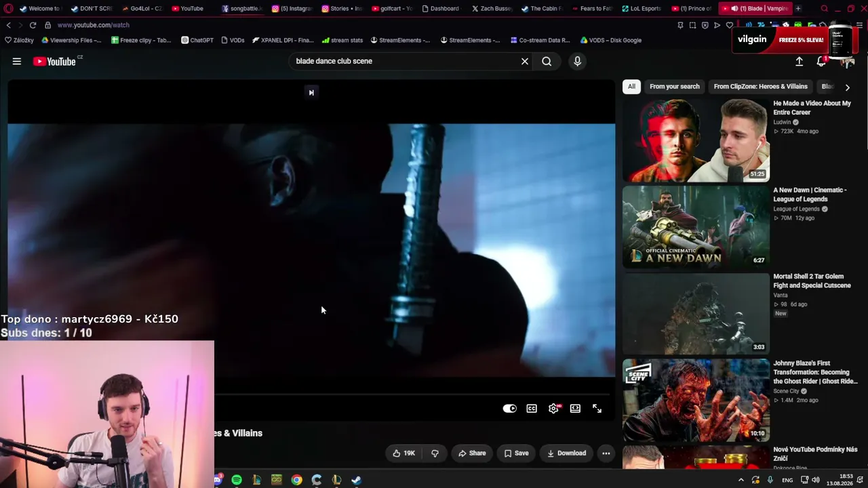868x488 pixels.
Task: Like the video with 19K likes
Action: [403, 453]
